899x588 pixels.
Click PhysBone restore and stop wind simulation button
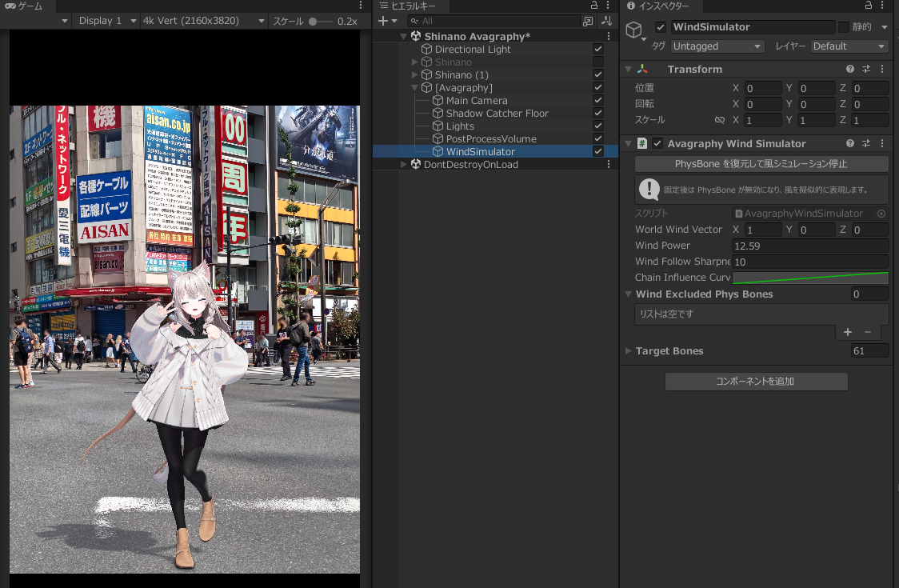[761, 164]
